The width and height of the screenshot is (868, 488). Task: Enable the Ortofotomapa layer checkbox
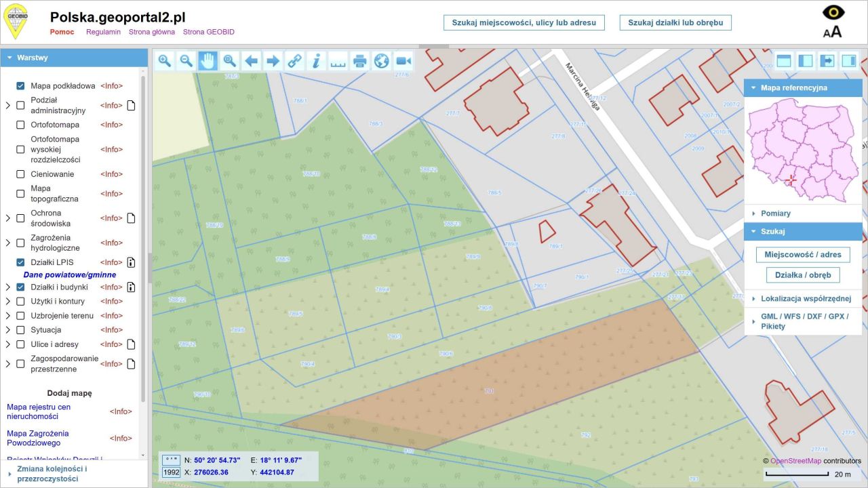(20, 125)
